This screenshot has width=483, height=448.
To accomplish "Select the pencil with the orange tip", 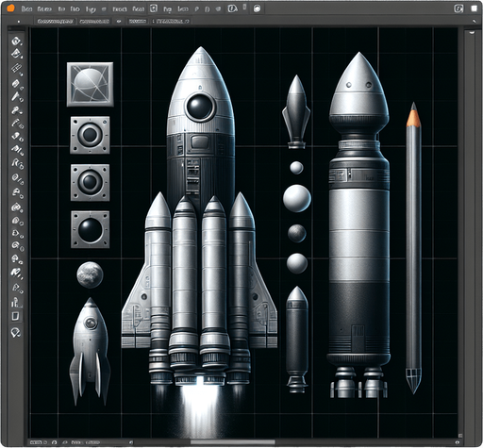I will click(x=413, y=248).
